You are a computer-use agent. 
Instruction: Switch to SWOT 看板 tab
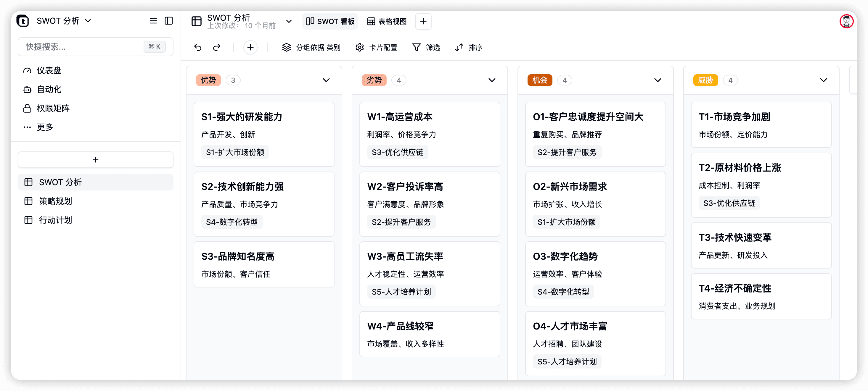coord(331,21)
